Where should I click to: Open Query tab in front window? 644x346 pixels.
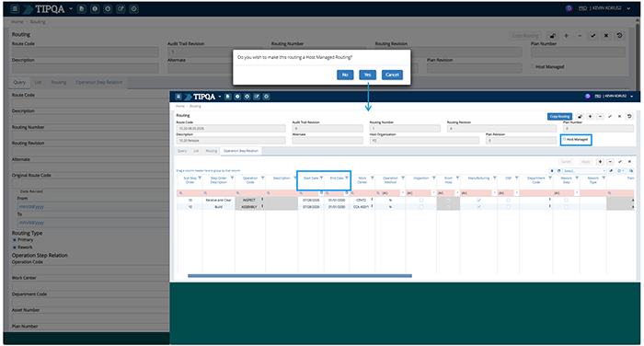click(x=182, y=151)
